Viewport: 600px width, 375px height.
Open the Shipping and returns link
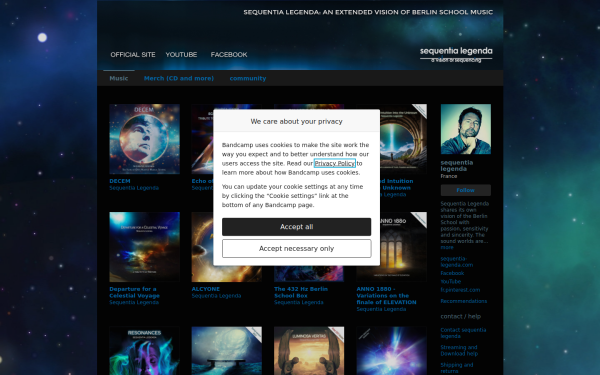click(x=457, y=368)
